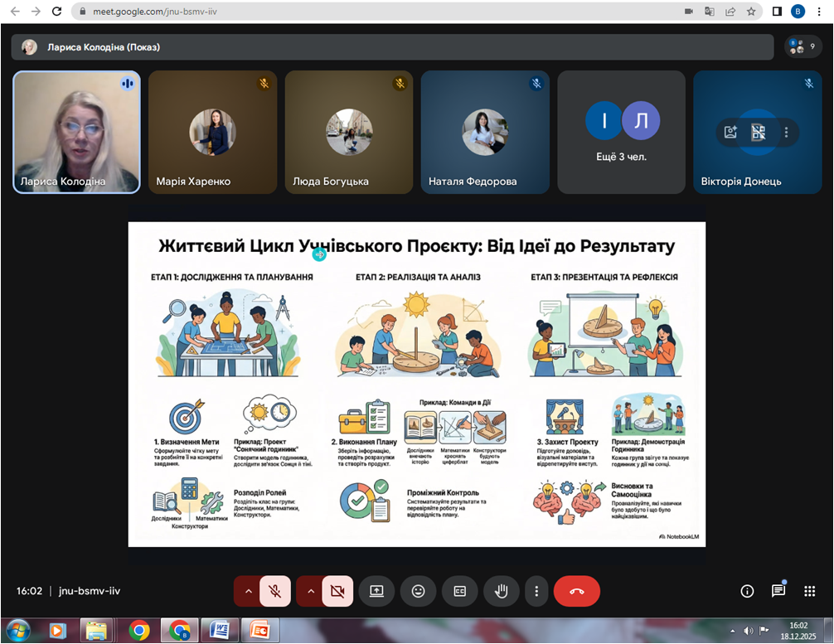This screenshot has height=644, width=834.
Task: Raise hand using the hand icon
Action: [501, 591]
